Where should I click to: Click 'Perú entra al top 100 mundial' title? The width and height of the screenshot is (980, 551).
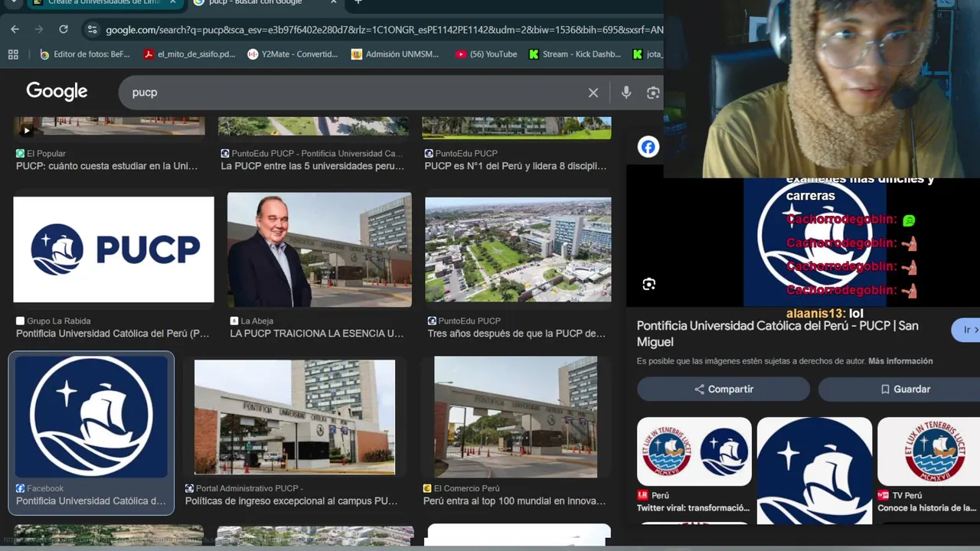514,501
